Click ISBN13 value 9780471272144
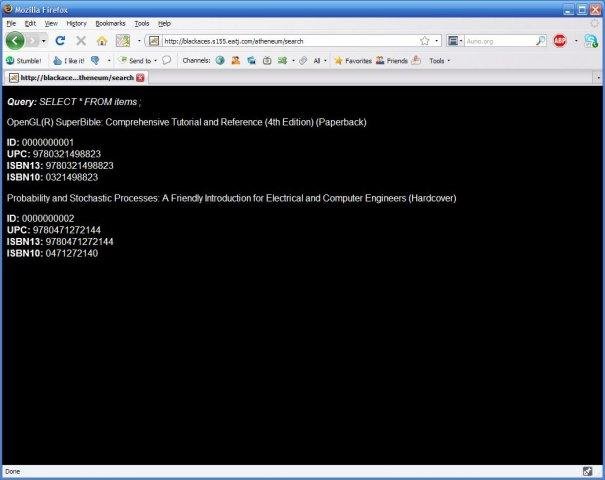Viewport: 605px width, 480px height. pyautogui.click(x=79, y=242)
